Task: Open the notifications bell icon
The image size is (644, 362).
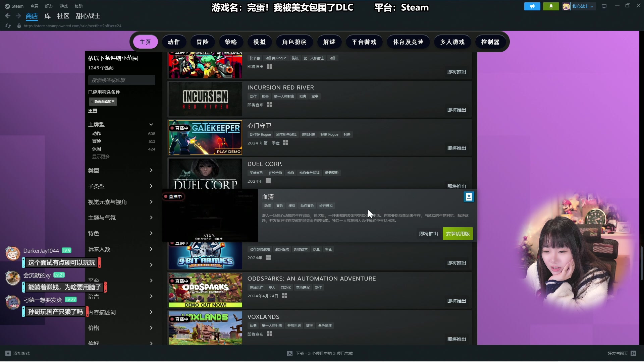Action: click(x=551, y=6)
